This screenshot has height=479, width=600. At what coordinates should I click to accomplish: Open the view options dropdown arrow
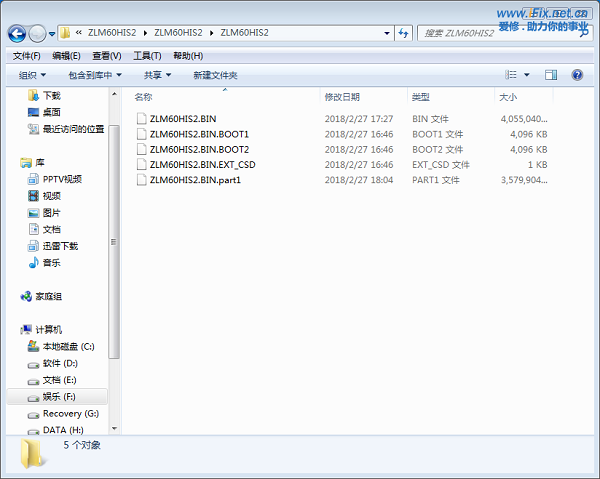(527, 75)
